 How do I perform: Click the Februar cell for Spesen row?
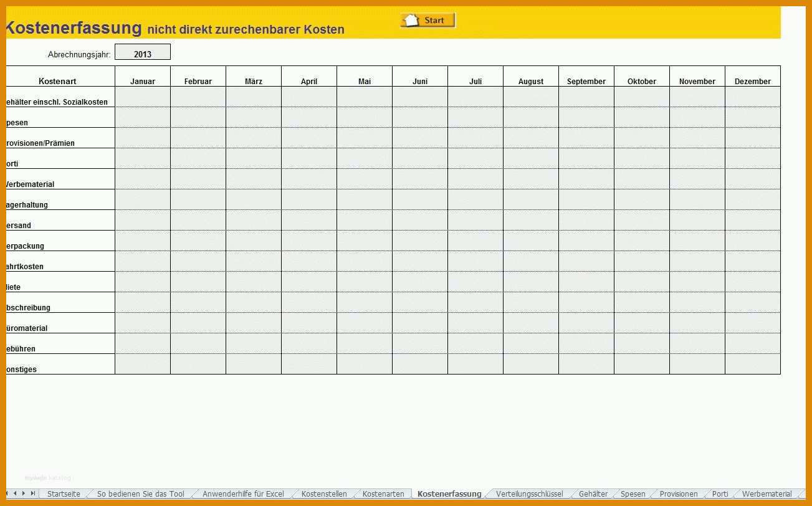(198, 117)
